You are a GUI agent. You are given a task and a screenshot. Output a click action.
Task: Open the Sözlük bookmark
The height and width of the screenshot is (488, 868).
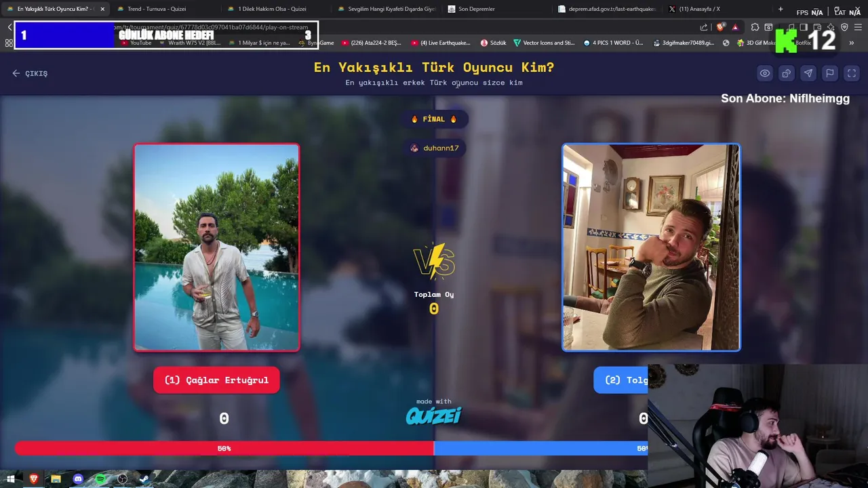pyautogui.click(x=494, y=43)
